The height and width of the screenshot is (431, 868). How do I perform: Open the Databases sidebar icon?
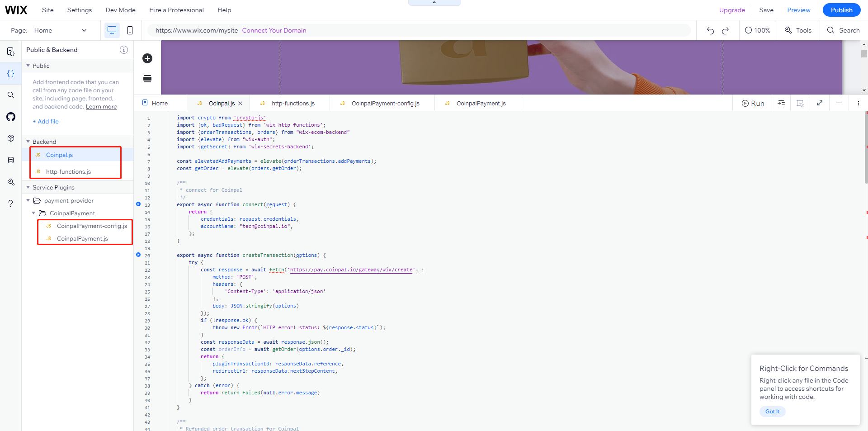pyautogui.click(x=11, y=160)
